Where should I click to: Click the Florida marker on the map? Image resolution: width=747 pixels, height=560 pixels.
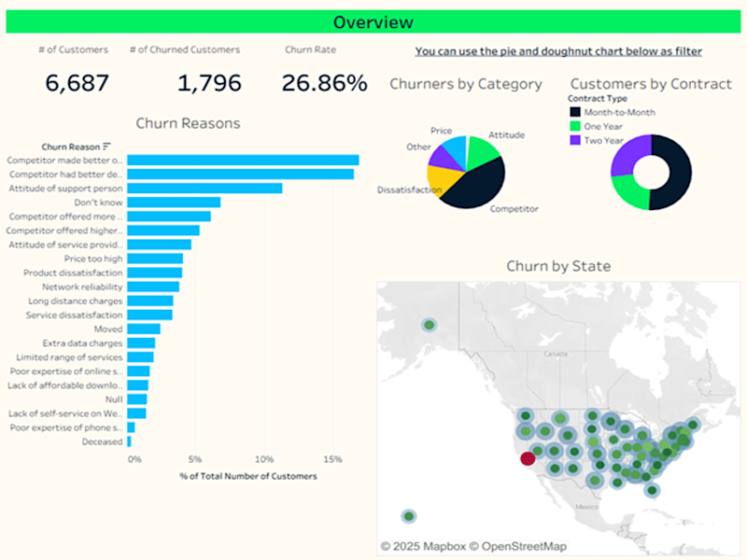click(x=652, y=489)
